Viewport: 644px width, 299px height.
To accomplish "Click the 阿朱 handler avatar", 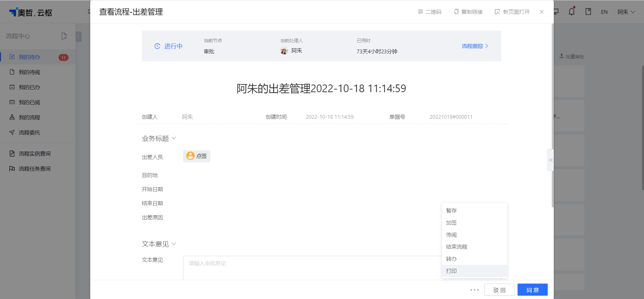I will [284, 51].
